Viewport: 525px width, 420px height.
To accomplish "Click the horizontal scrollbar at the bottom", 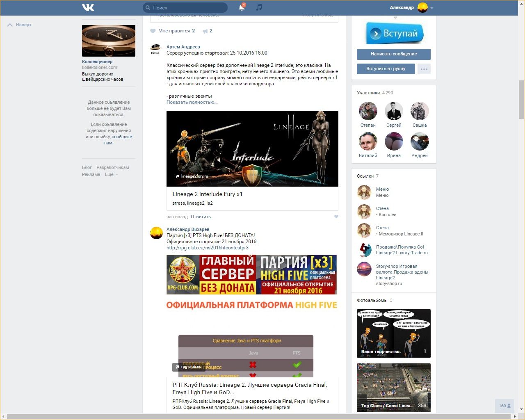I will point(259,417).
